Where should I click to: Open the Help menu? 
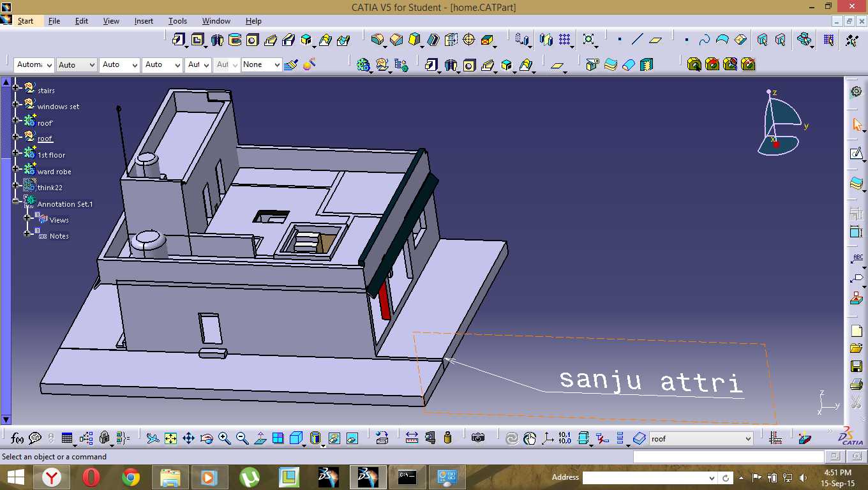pyautogui.click(x=253, y=21)
